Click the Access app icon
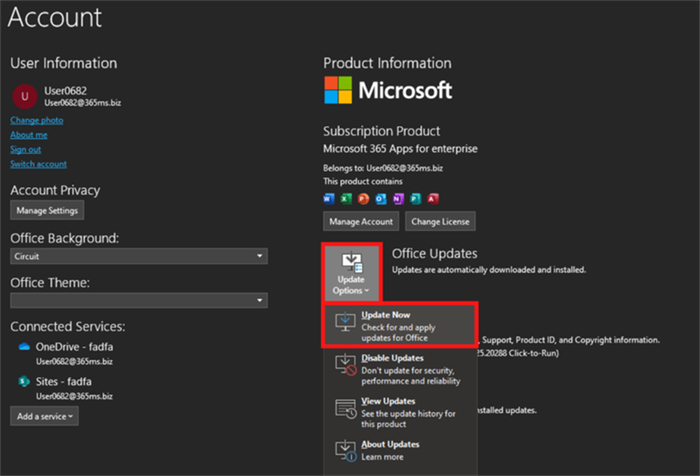700x476 pixels. tap(432, 199)
